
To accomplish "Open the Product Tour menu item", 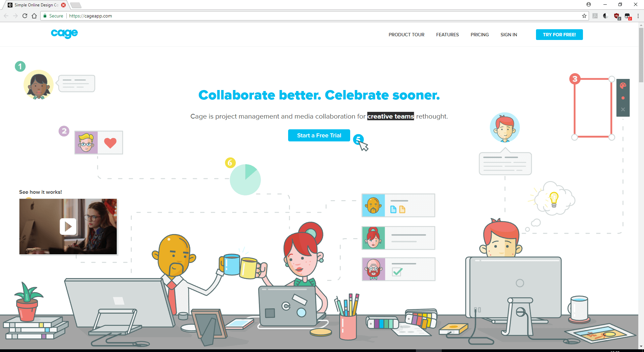I will coord(407,35).
